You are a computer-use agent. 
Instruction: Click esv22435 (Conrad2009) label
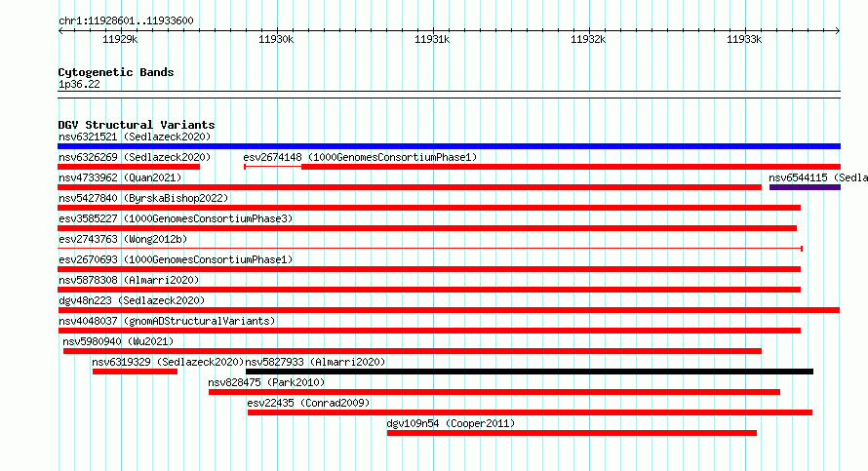(x=308, y=403)
